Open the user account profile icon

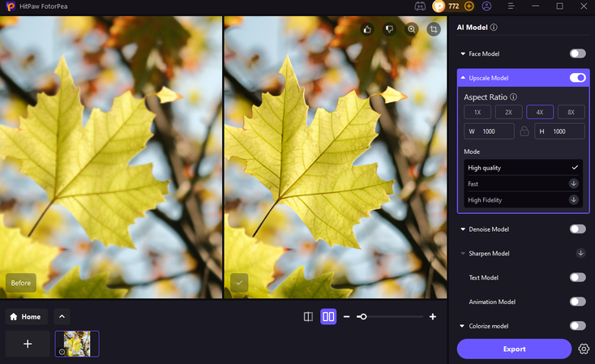[x=486, y=6]
